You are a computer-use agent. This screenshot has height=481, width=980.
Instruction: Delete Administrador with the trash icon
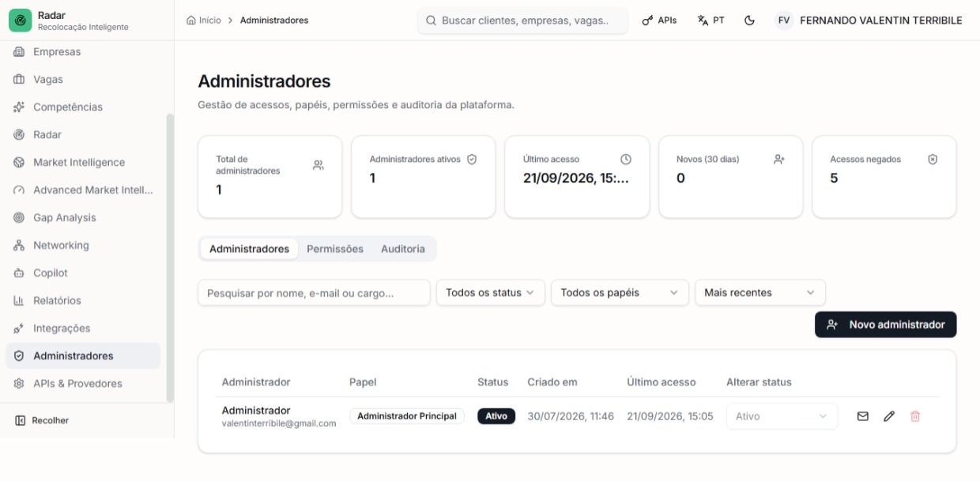915,416
